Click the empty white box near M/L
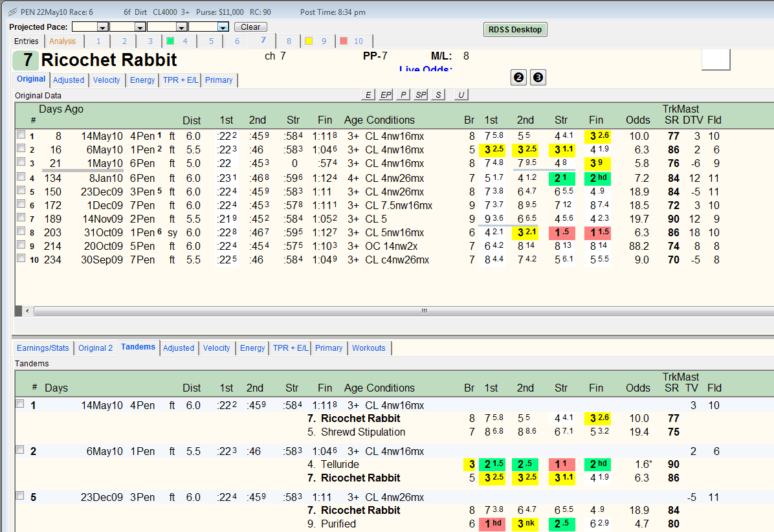 coord(716,60)
